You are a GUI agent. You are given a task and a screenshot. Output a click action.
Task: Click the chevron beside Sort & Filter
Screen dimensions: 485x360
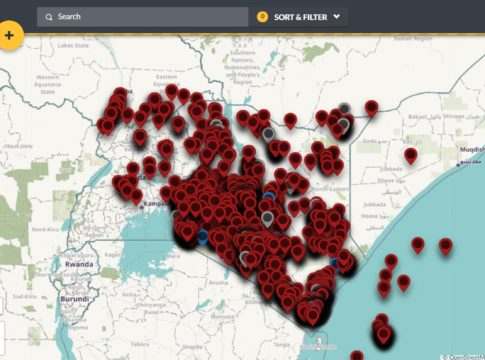337,16
